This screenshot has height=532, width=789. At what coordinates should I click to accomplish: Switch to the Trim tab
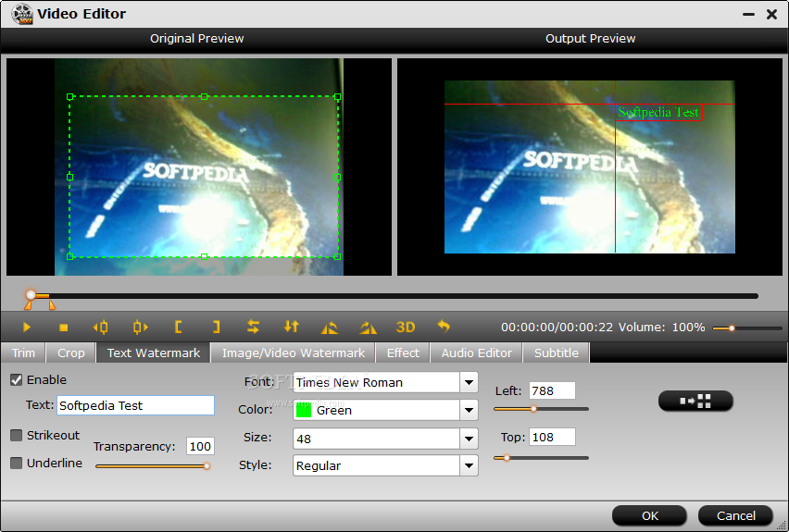pyautogui.click(x=23, y=353)
